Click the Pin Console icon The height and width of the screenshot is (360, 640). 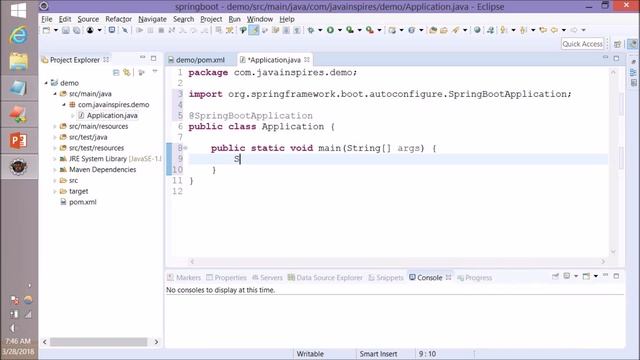(x=555, y=276)
